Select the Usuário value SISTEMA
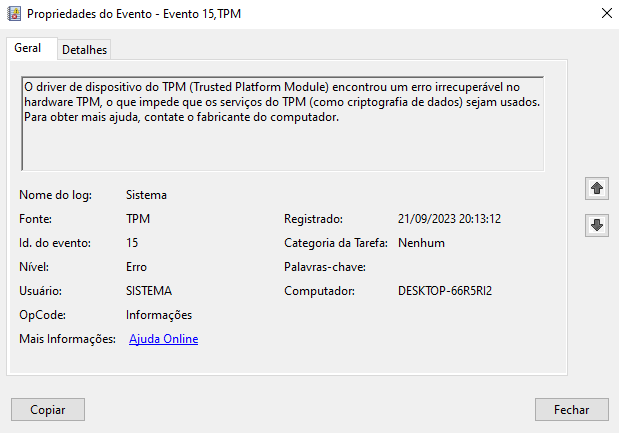Screen dimensions: 619x433 pyautogui.click(x=149, y=291)
